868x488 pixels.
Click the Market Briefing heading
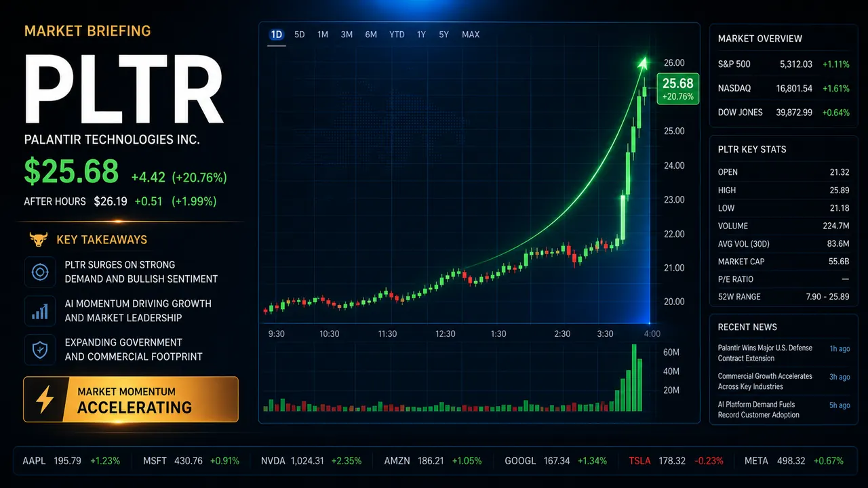pos(87,31)
